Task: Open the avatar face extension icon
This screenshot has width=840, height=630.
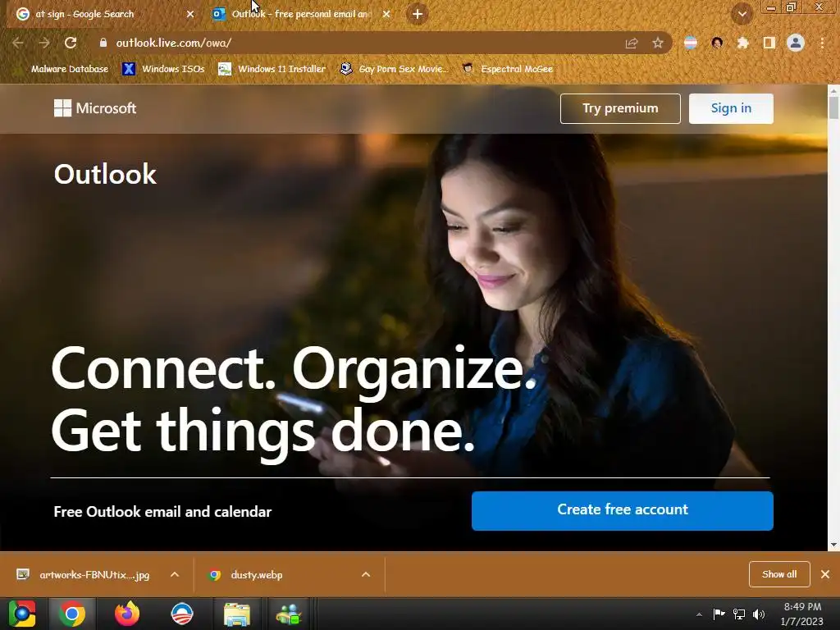Action: coord(717,43)
